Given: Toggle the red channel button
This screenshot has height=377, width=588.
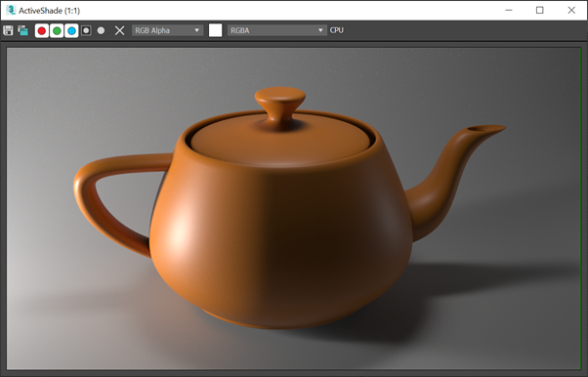Looking at the screenshot, I should click(42, 30).
